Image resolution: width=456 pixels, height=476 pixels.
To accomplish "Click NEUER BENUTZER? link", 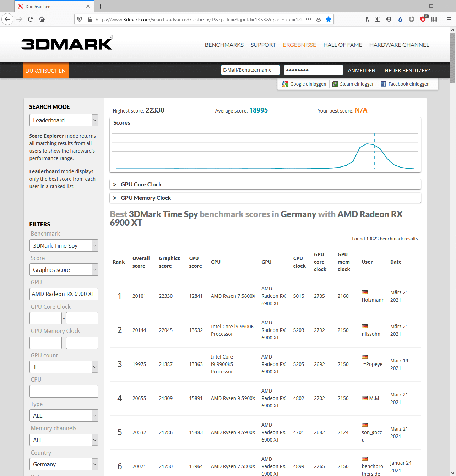I will pos(407,71).
